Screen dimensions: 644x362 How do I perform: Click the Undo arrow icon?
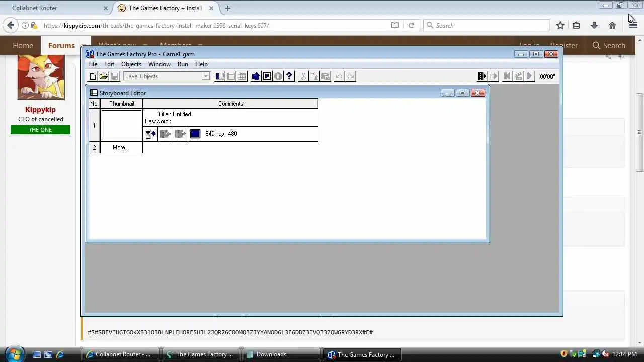339,76
